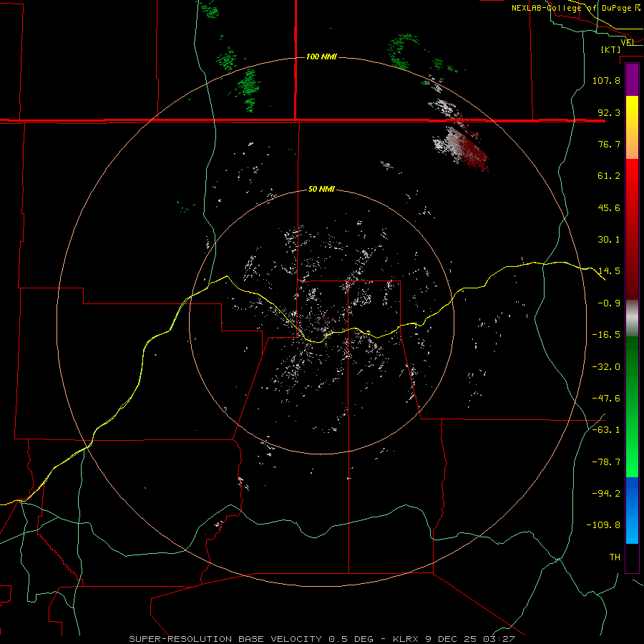The width and height of the screenshot is (644, 644).
Task: Click the gray near-zero segment of the color bar
Action: click(x=632, y=318)
